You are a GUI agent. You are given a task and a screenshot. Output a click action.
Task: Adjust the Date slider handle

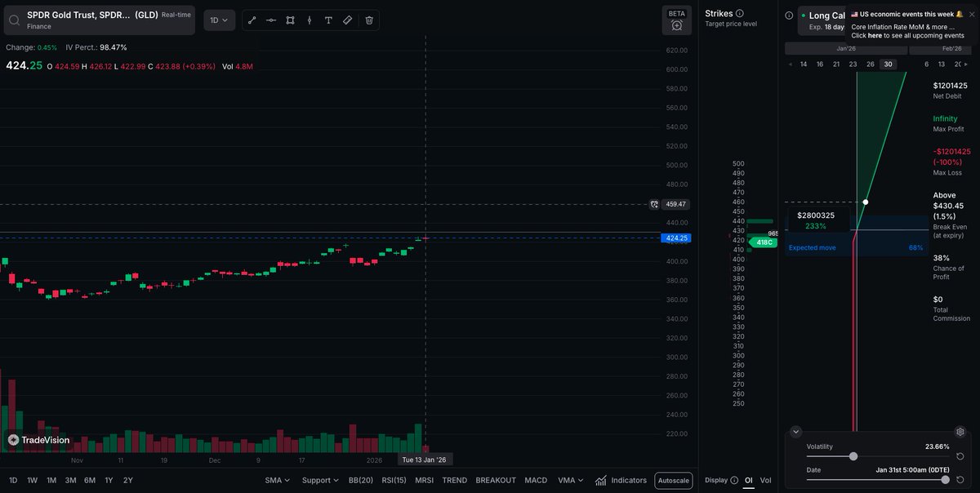[945, 480]
